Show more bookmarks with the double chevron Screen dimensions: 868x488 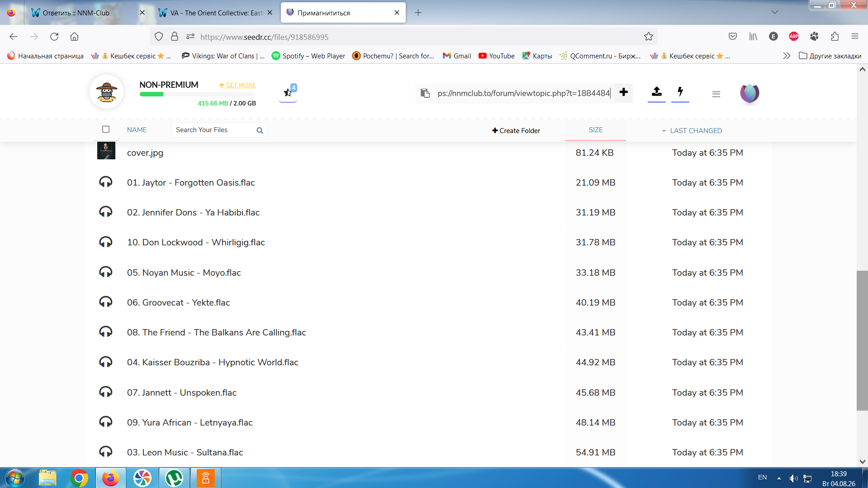787,56
